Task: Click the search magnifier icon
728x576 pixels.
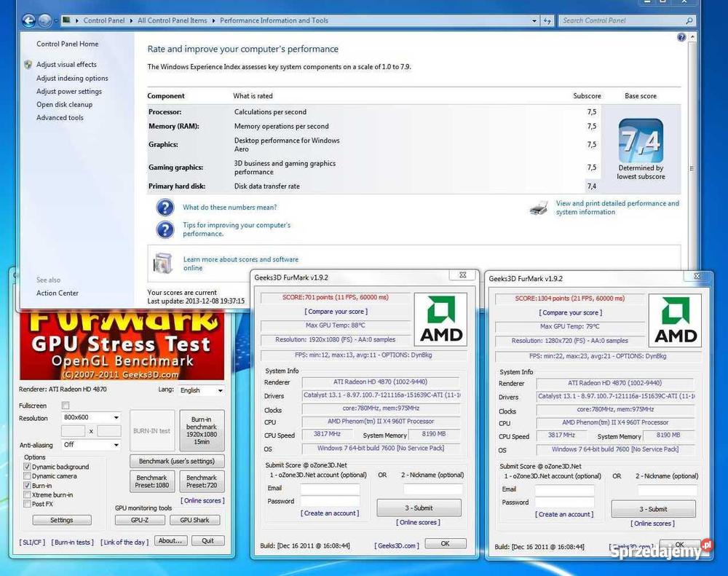Action: pos(689,21)
